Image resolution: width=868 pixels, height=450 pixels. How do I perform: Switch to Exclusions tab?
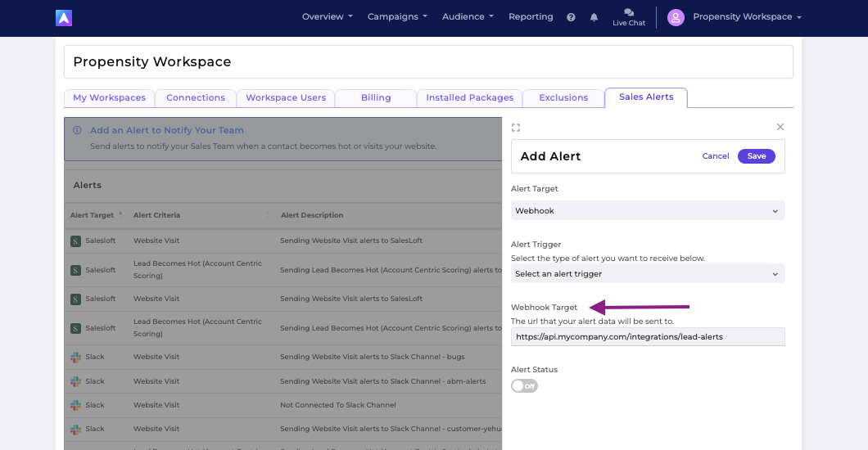click(563, 98)
